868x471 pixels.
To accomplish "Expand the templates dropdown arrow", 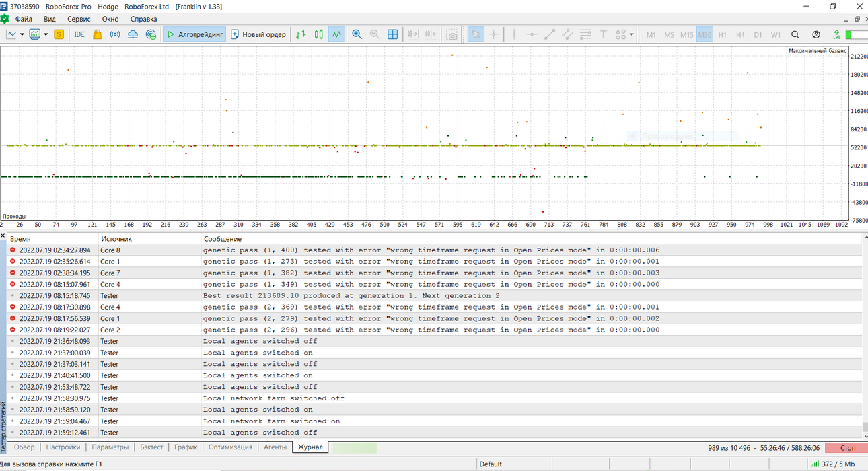I will point(44,34).
